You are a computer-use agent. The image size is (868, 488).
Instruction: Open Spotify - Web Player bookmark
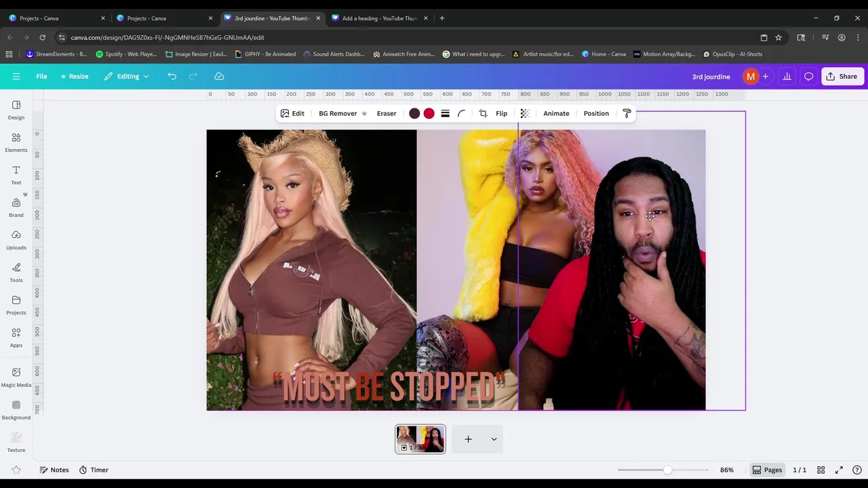[126, 54]
